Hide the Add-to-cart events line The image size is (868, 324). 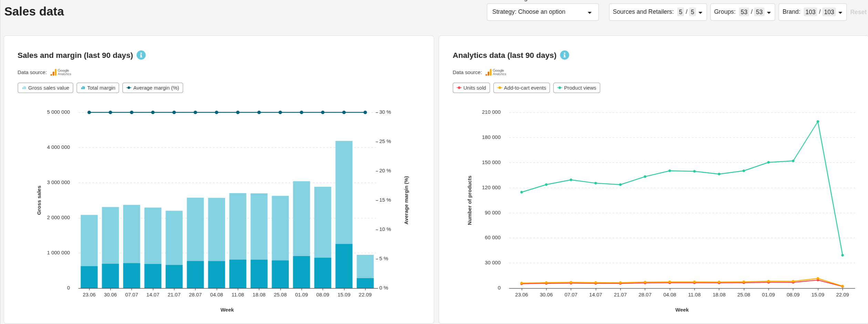pyautogui.click(x=521, y=88)
